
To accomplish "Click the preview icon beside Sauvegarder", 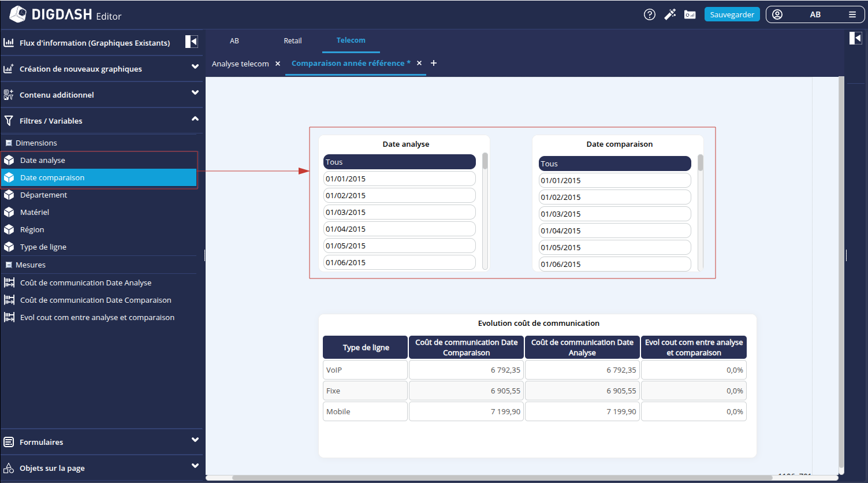I will point(690,15).
